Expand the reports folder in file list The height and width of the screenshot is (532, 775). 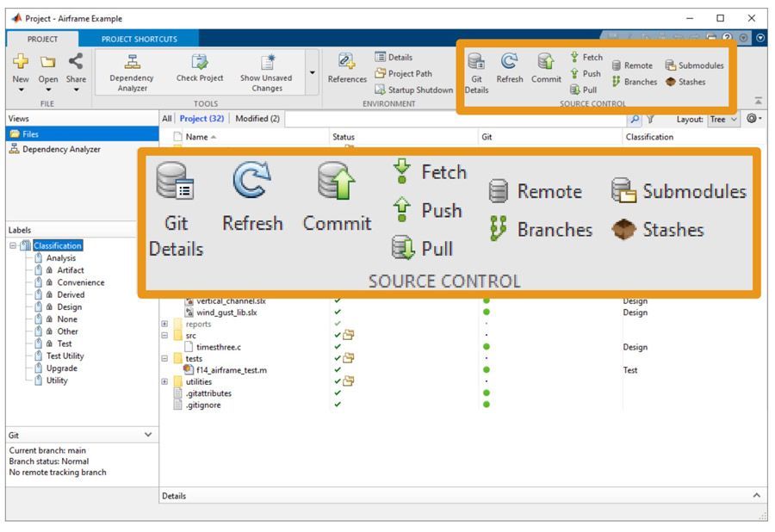click(164, 325)
